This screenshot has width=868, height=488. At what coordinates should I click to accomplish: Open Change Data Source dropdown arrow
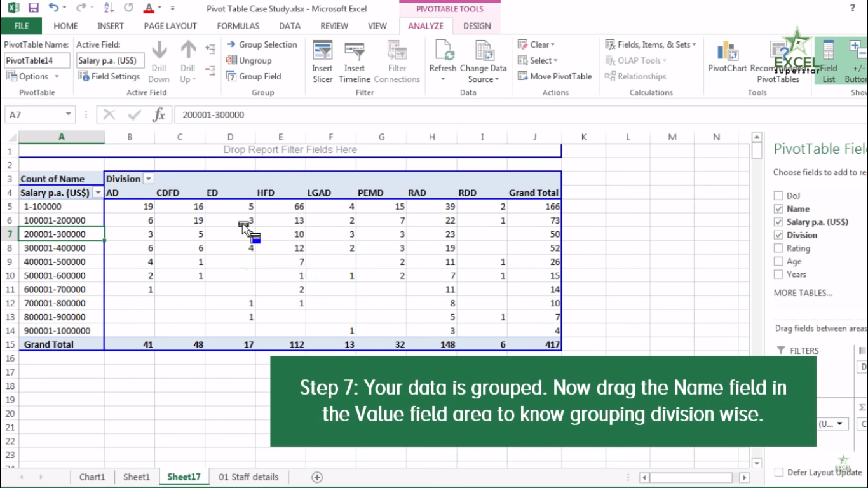[x=496, y=79]
